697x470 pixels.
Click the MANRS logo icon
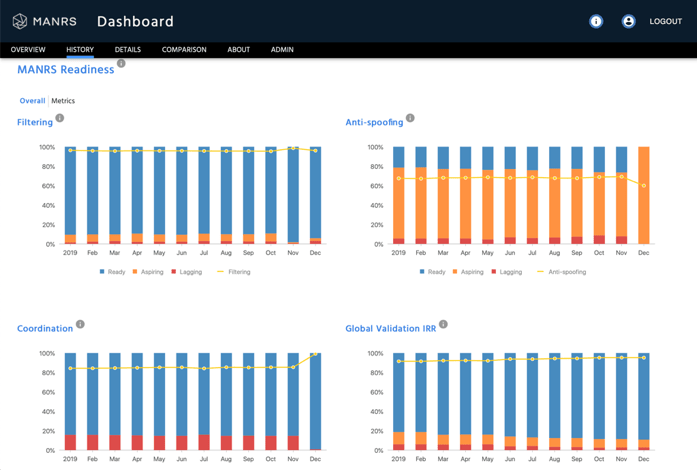coord(20,21)
